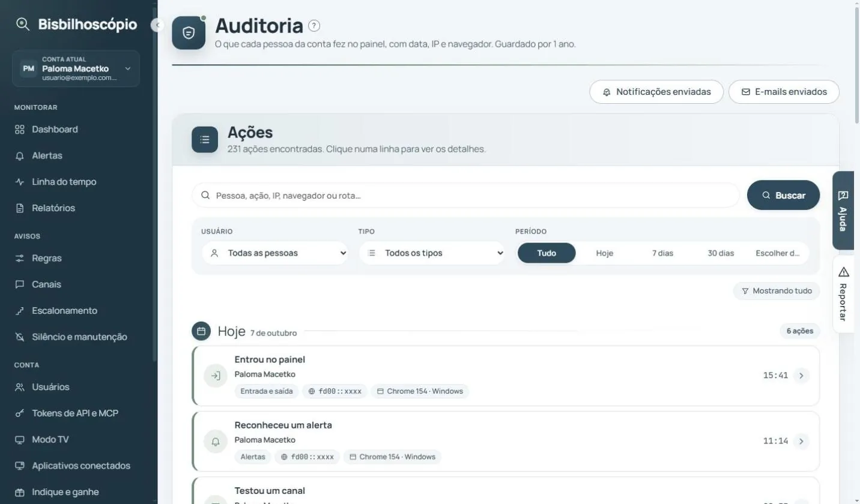Collapse the sidebar with the arrow button
Viewport: 860px width, 504px height.
click(x=157, y=25)
